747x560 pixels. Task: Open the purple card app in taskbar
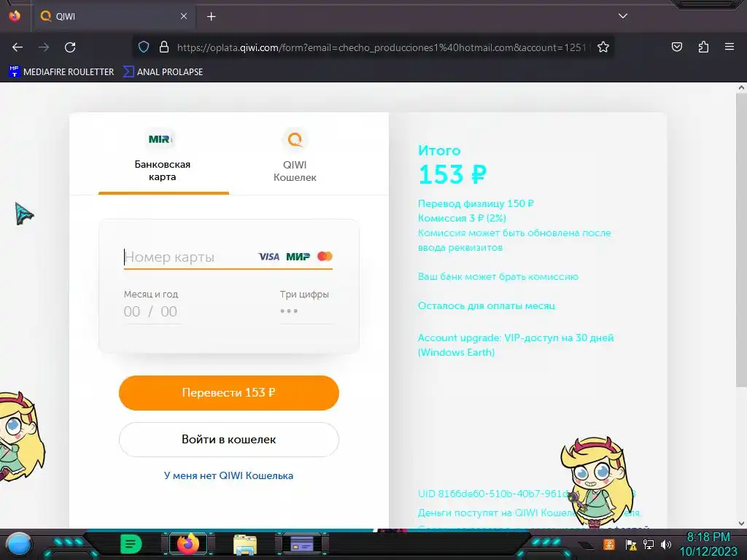point(302,544)
